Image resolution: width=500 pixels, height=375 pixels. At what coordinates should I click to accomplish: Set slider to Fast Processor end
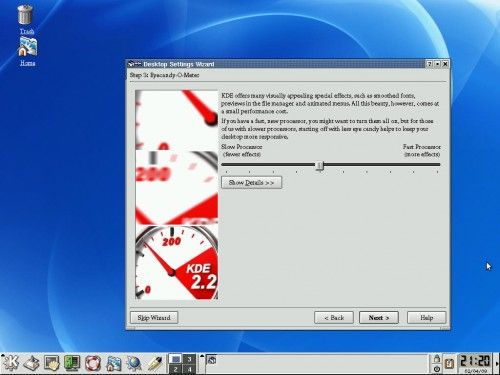click(x=437, y=164)
